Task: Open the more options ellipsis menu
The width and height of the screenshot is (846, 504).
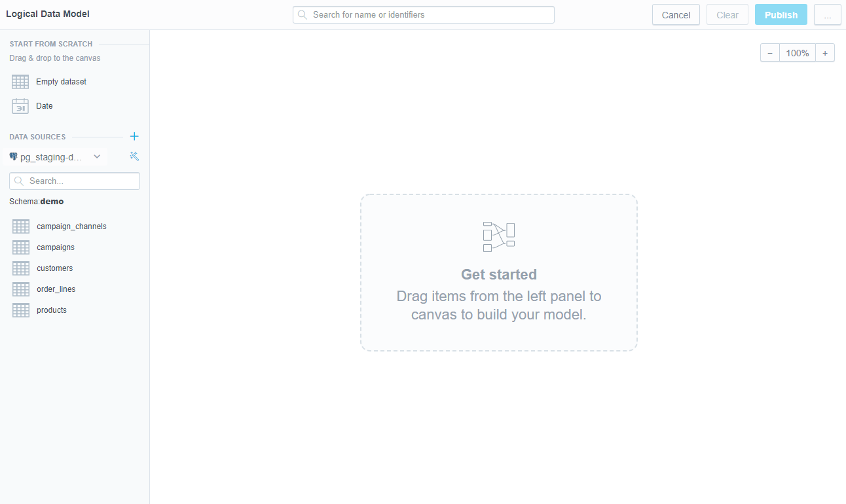Action: click(x=828, y=15)
